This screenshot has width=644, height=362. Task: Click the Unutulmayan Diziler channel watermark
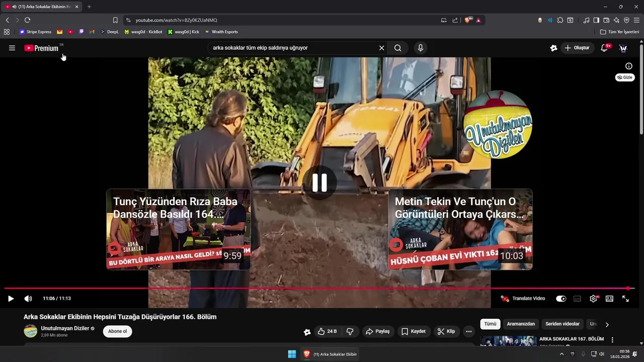(498, 125)
